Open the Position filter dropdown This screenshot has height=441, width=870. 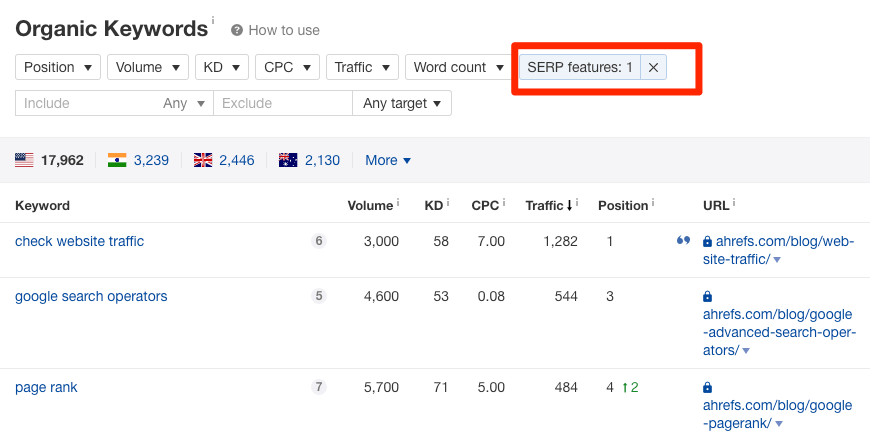coord(58,67)
